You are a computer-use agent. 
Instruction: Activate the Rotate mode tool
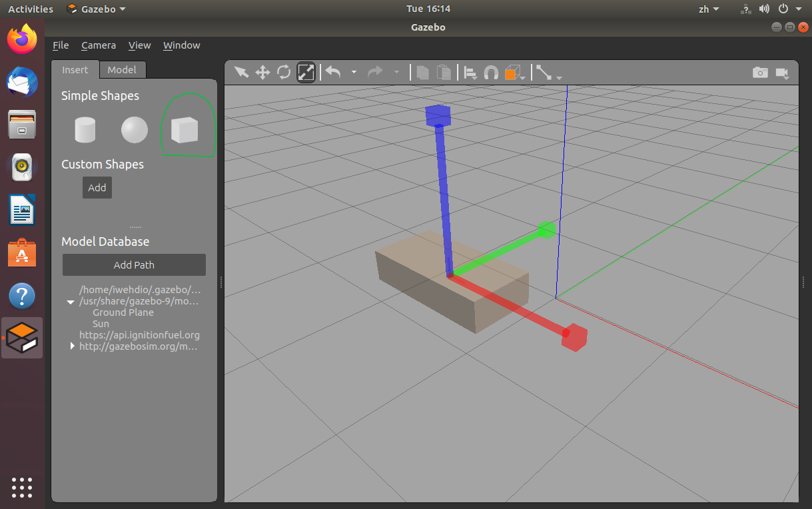pos(284,72)
